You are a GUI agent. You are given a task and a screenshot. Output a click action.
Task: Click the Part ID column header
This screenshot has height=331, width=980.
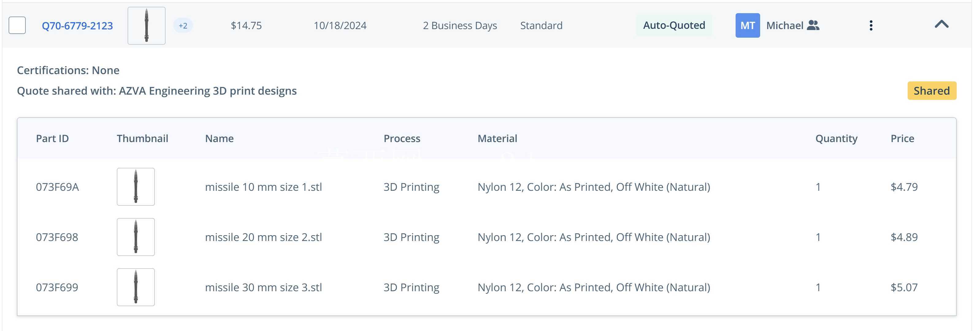(x=52, y=138)
